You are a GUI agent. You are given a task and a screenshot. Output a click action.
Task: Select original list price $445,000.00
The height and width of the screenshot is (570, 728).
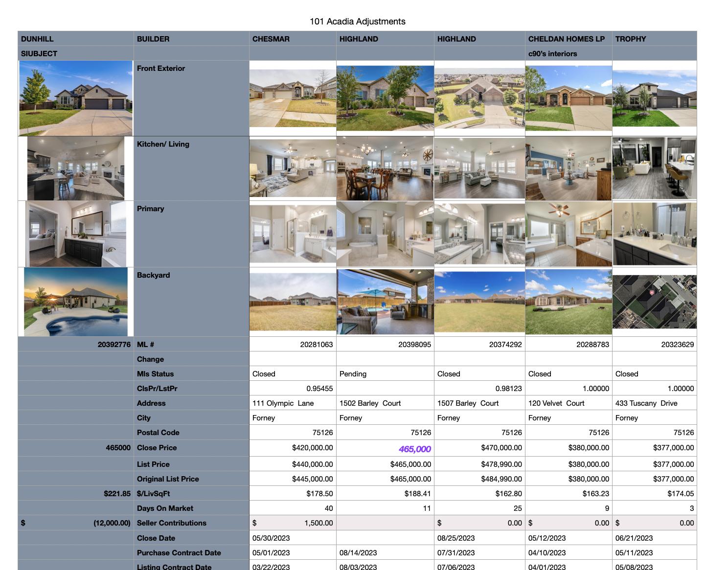click(x=312, y=479)
